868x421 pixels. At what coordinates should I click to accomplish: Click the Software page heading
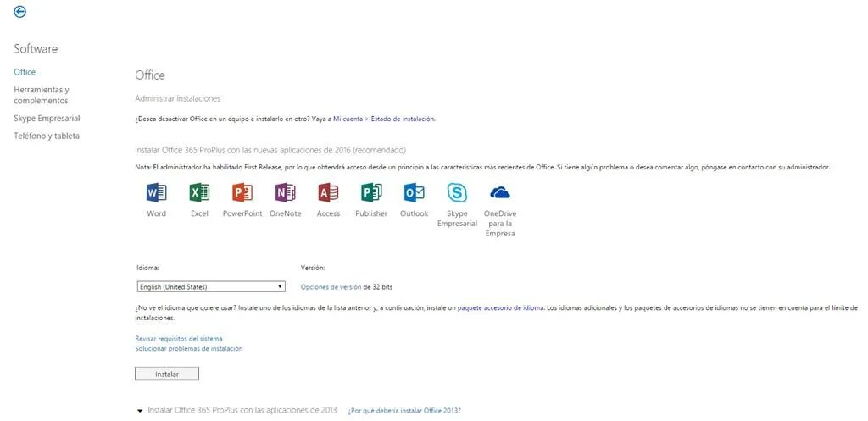coord(36,48)
